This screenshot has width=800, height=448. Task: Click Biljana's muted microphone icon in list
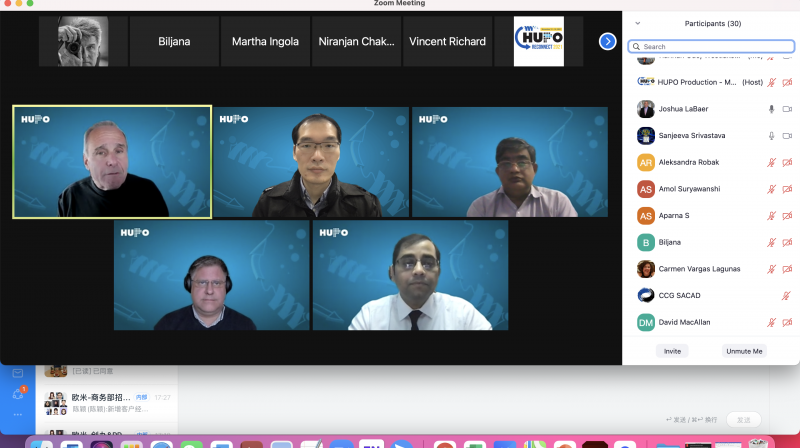771,242
